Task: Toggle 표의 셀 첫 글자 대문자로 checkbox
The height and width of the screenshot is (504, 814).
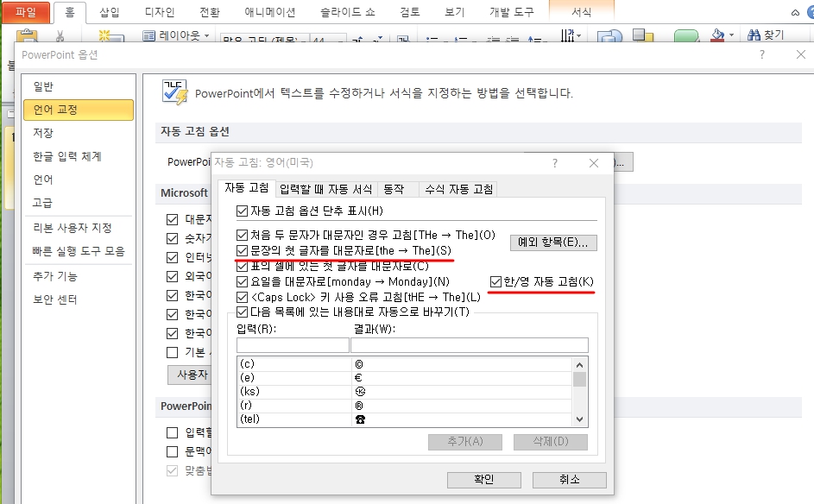Action: pyautogui.click(x=242, y=267)
